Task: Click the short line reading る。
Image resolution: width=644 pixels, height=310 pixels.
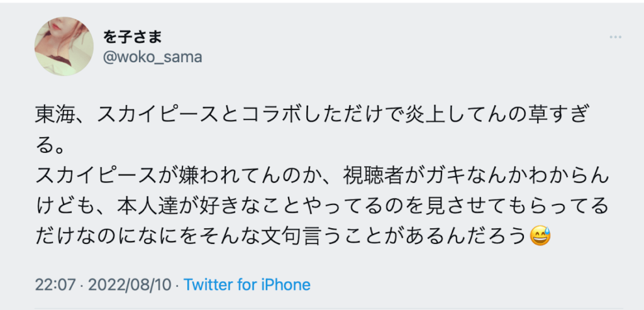Action: click(50, 147)
